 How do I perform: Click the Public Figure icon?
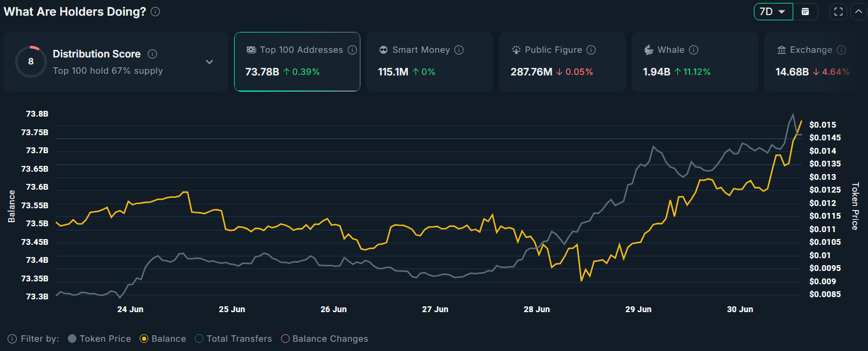click(516, 50)
